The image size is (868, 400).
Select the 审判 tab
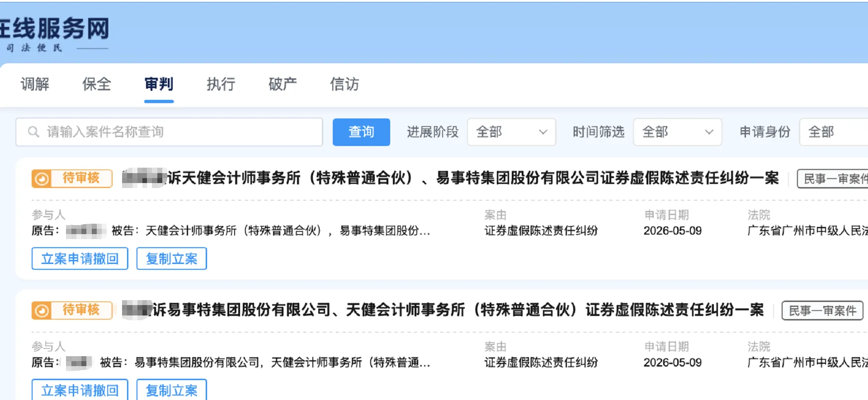(159, 84)
